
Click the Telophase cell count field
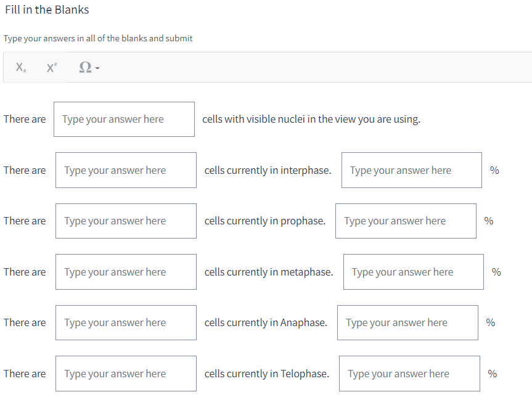[x=126, y=373]
